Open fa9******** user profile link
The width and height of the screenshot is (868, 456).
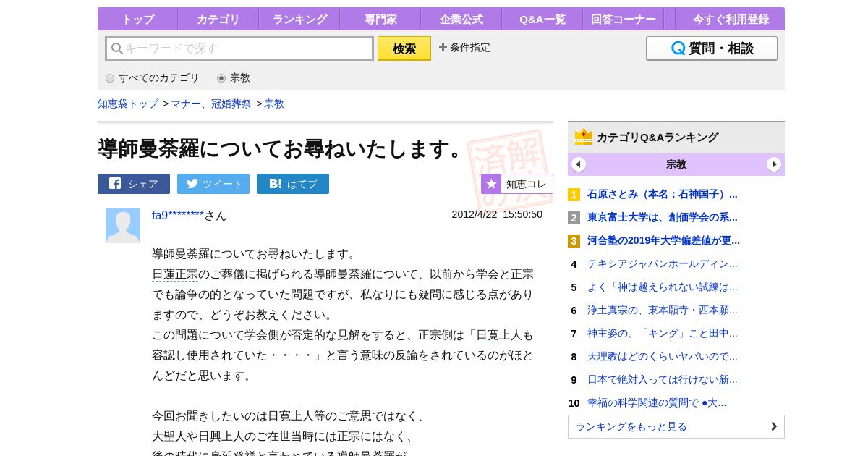click(x=178, y=215)
